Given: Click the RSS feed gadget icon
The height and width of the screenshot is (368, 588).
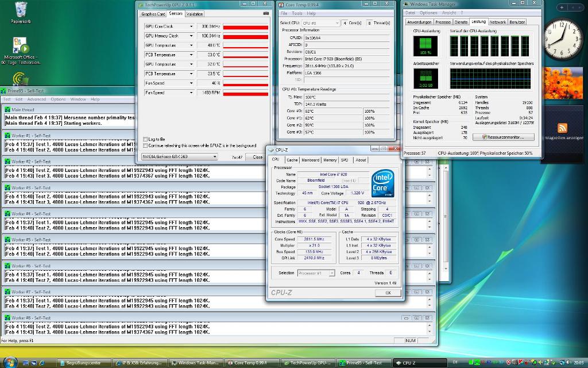Looking at the screenshot, I should coord(562,128).
